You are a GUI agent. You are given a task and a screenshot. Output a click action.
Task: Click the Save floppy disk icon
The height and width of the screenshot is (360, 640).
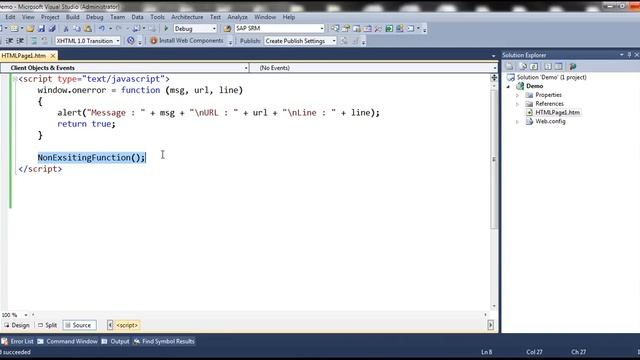(x=41, y=29)
